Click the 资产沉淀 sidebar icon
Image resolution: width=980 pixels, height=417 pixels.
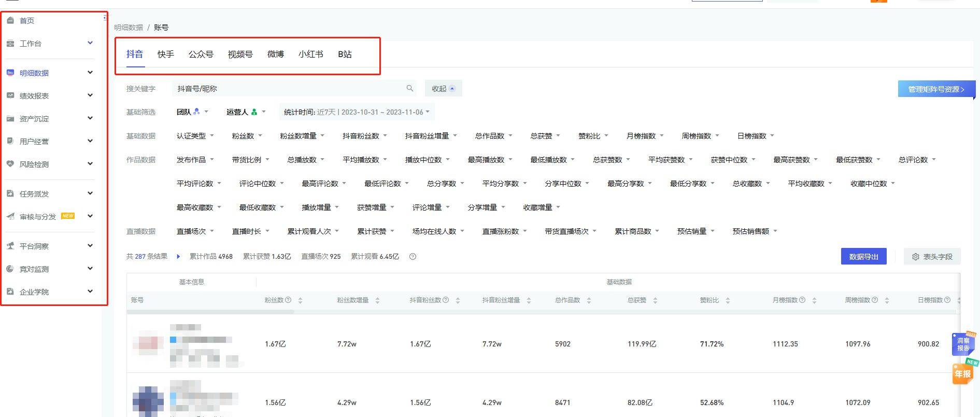[x=10, y=118]
